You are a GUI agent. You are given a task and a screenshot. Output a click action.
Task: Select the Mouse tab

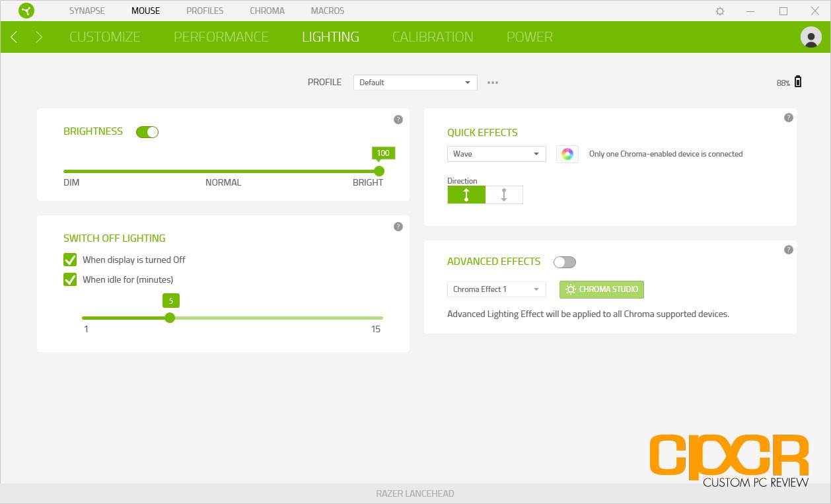(145, 11)
